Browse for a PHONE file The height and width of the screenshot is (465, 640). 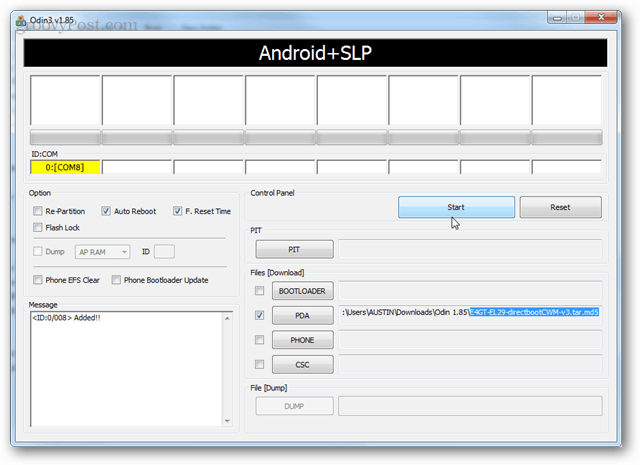pos(302,340)
